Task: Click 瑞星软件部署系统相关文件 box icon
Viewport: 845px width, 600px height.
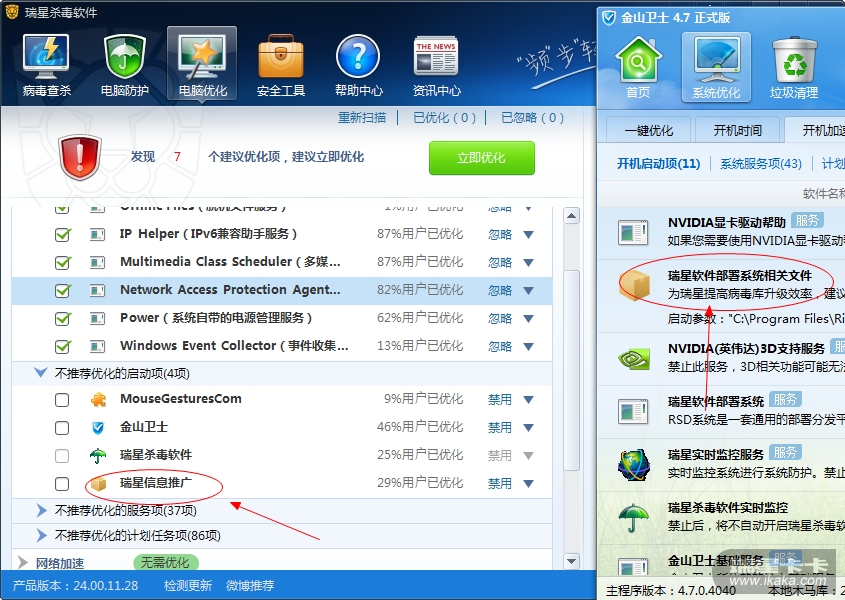Action: pos(634,284)
